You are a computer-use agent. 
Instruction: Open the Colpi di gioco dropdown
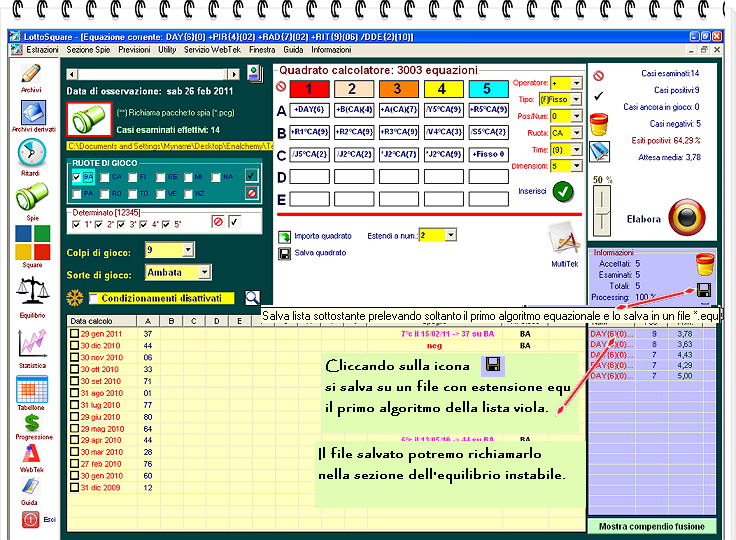(188, 249)
